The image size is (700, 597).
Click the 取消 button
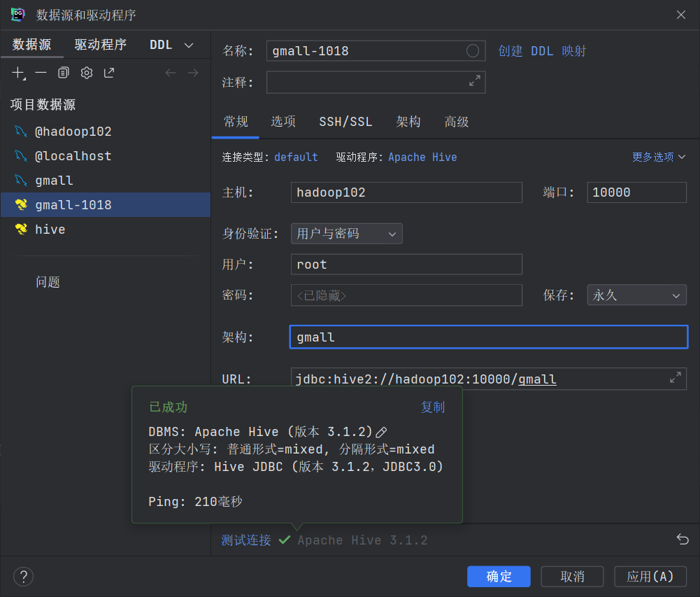click(572, 577)
